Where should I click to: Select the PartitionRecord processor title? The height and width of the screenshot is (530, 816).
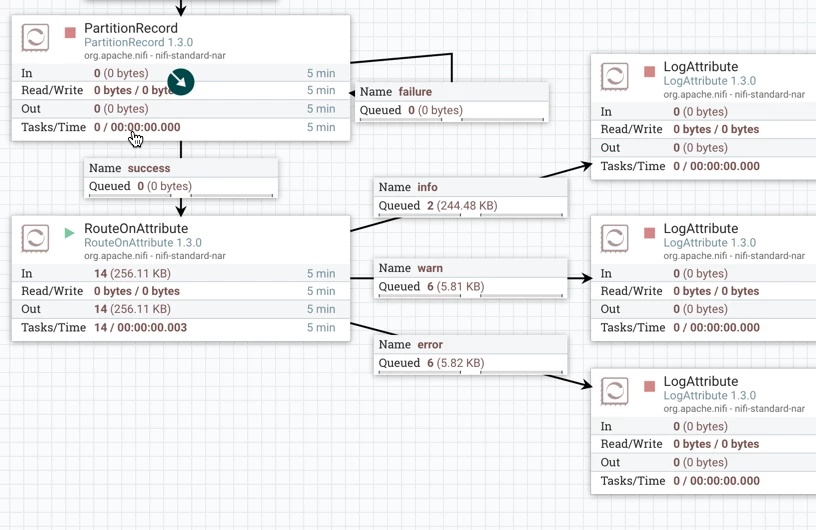131,28
